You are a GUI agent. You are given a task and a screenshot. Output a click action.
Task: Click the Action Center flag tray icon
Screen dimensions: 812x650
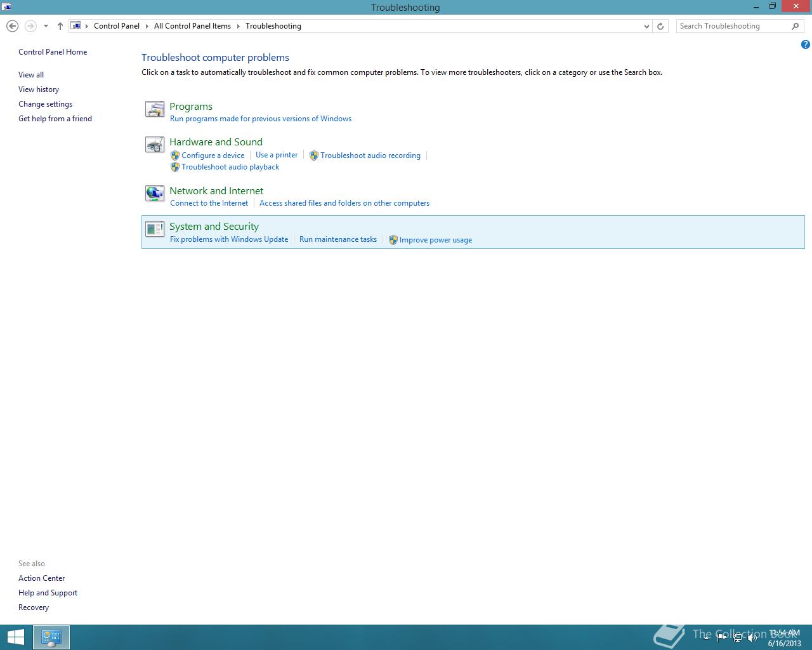point(721,637)
